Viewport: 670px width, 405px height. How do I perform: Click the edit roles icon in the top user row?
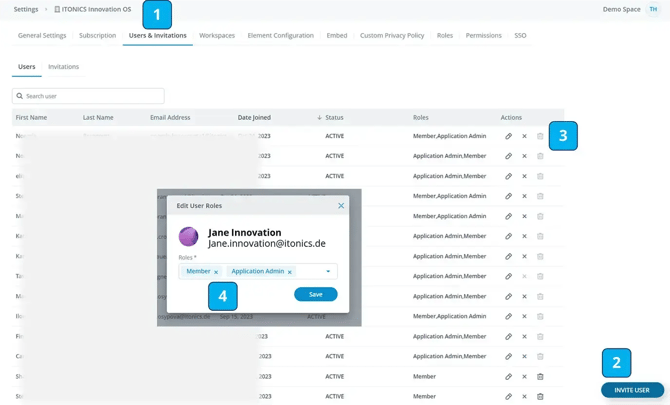point(508,136)
